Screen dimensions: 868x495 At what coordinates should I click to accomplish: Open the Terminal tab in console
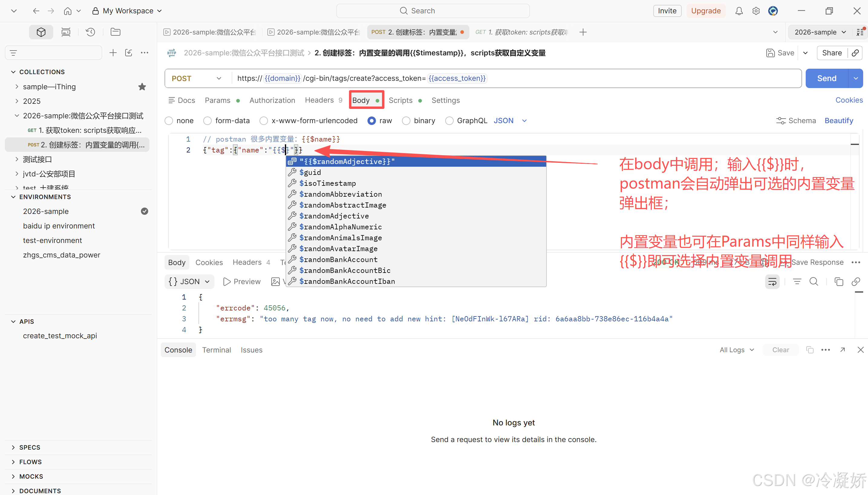217,350
